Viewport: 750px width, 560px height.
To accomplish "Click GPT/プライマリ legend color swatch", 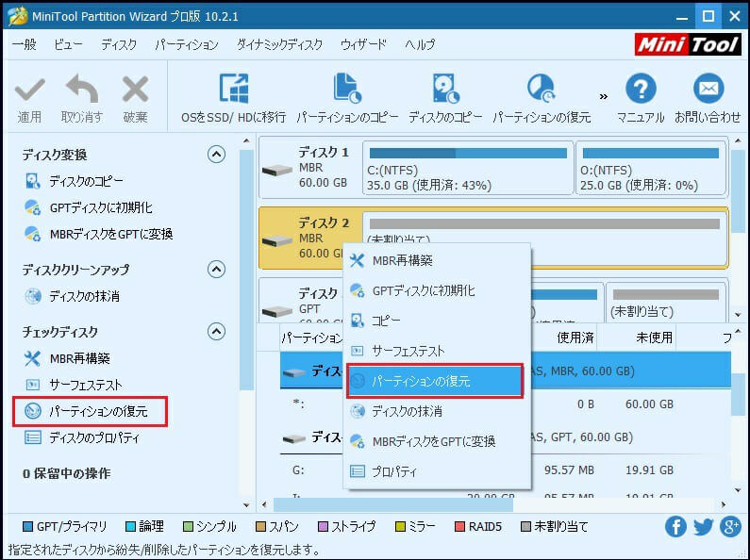I will pyautogui.click(x=28, y=527).
